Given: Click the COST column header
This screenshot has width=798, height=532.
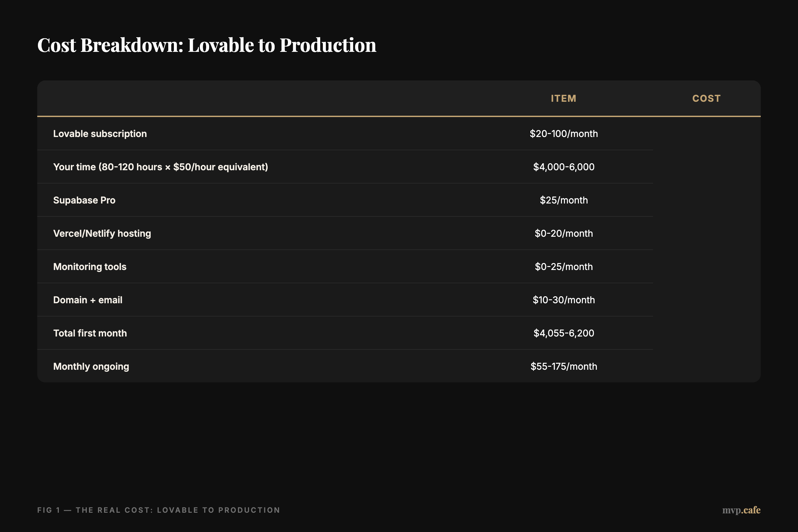Looking at the screenshot, I should point(706,98).
